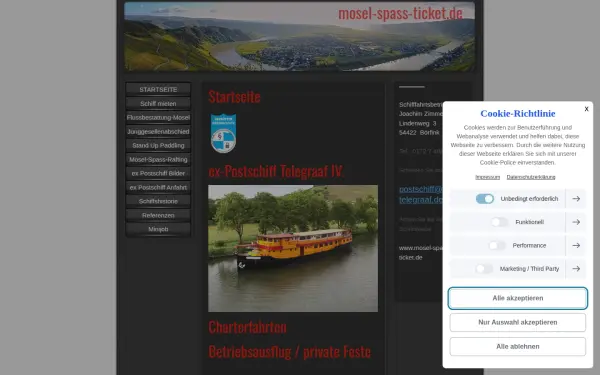600x375 pixels.
Task: Expand Unbedingt erforderlich details arrow
Action: point(576,199)
